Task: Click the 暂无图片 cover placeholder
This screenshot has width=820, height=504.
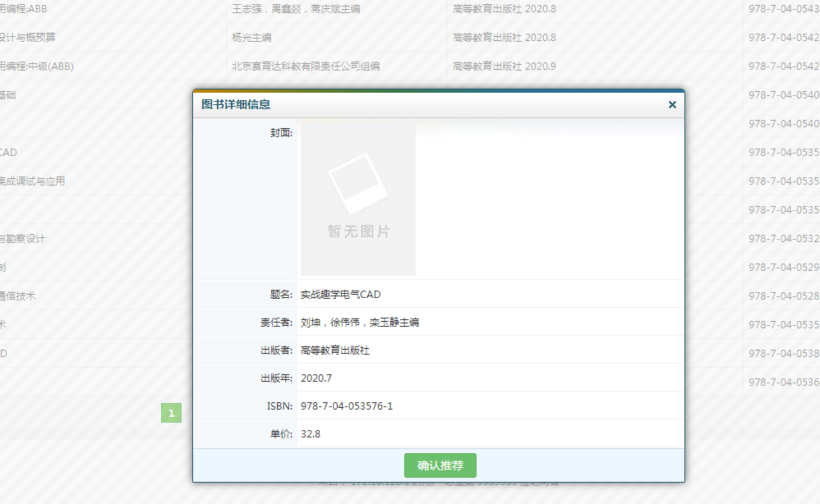Action: [x=358, y=199]
